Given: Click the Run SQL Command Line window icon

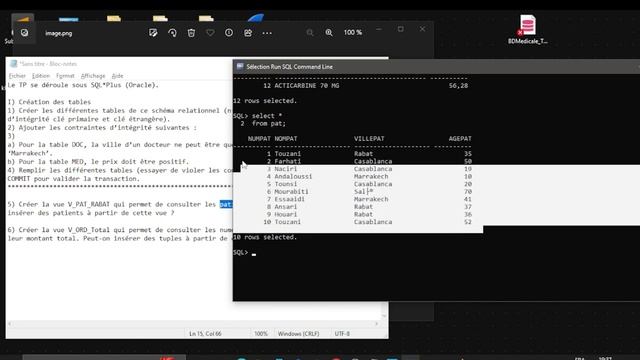Looking at the screenshot, I should point(240,67).
